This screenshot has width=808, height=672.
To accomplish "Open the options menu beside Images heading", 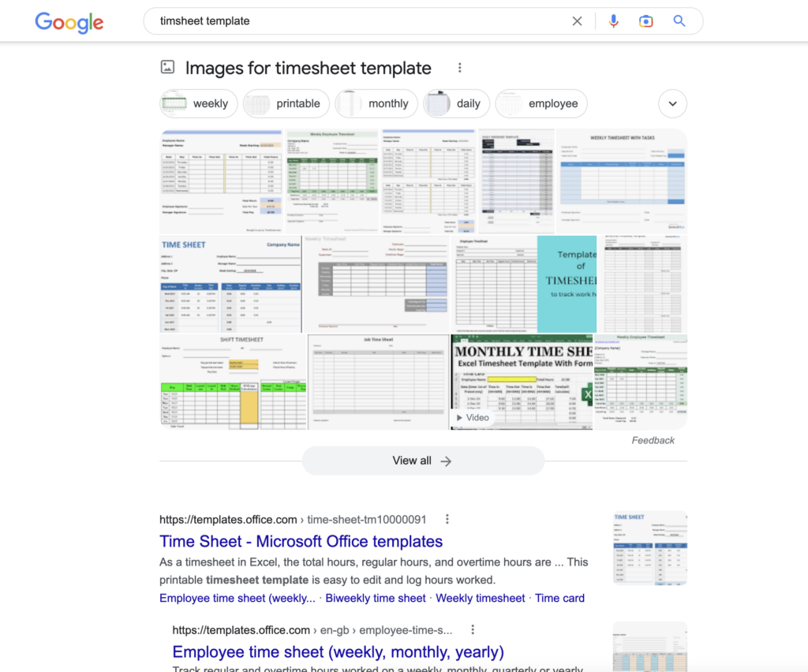I will [x=460, y=68].
